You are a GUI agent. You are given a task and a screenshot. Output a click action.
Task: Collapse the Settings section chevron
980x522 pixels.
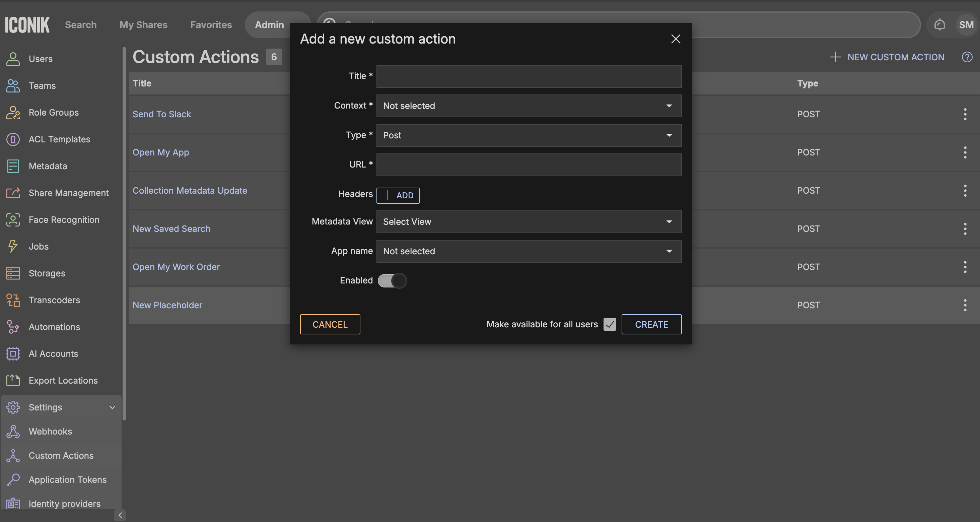click(112, 407)
